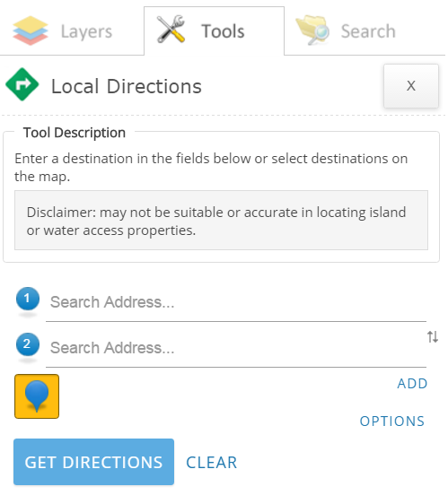Add another destination with ADD

412,384
